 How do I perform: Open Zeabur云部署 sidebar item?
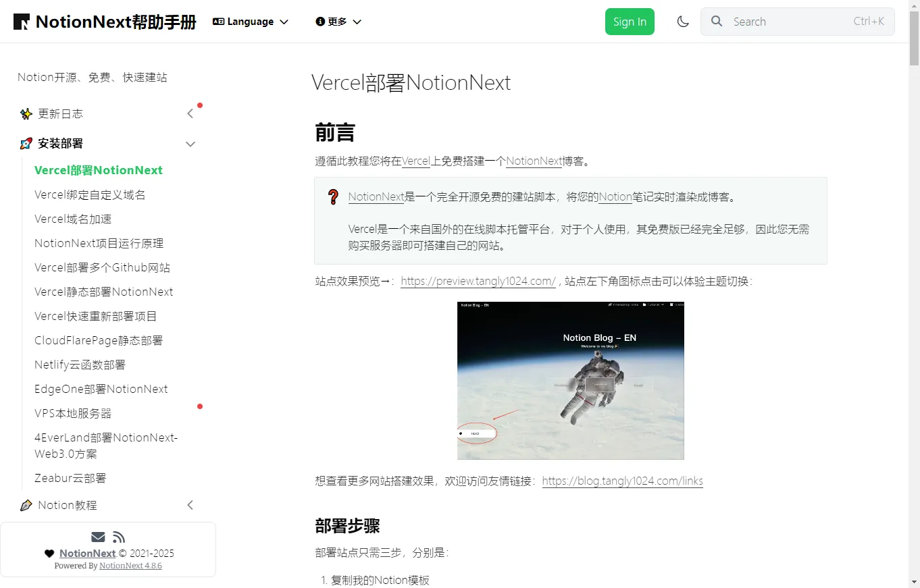tap(70, 478)
